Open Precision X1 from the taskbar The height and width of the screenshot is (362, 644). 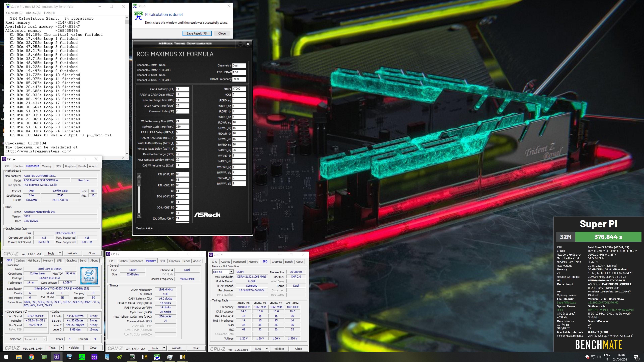(x=94, y=357)
